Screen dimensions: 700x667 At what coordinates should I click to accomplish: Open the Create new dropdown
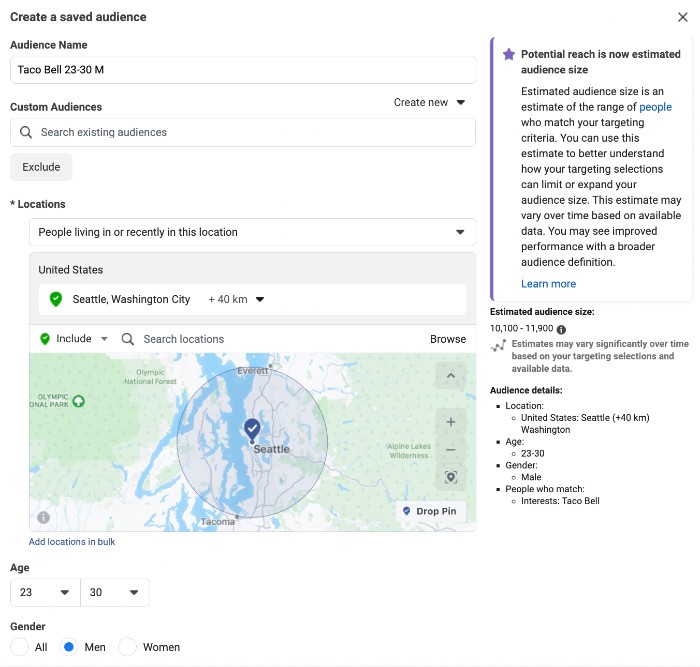pyautogui.click(x=429, y=102)
